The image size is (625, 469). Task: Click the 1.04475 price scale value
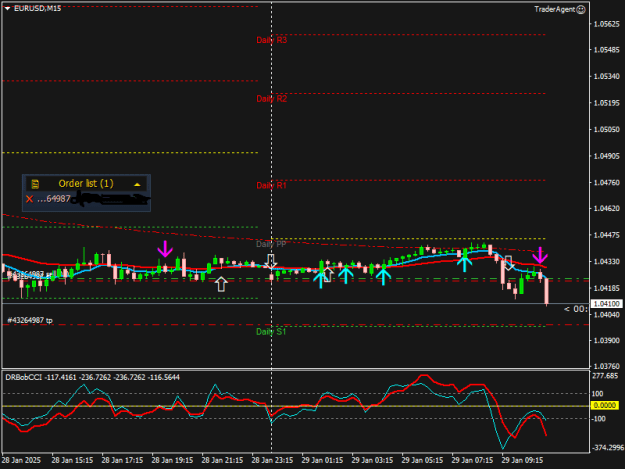[x=607, y=235]
